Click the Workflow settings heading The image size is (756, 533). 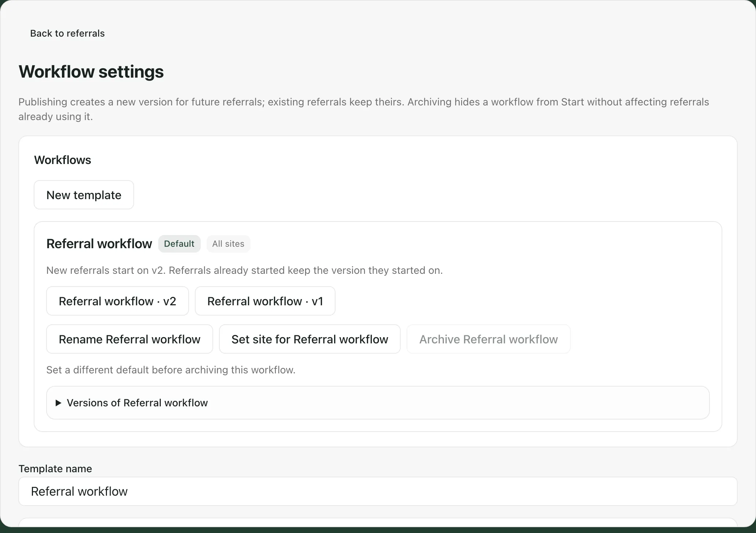pos(91,71)
